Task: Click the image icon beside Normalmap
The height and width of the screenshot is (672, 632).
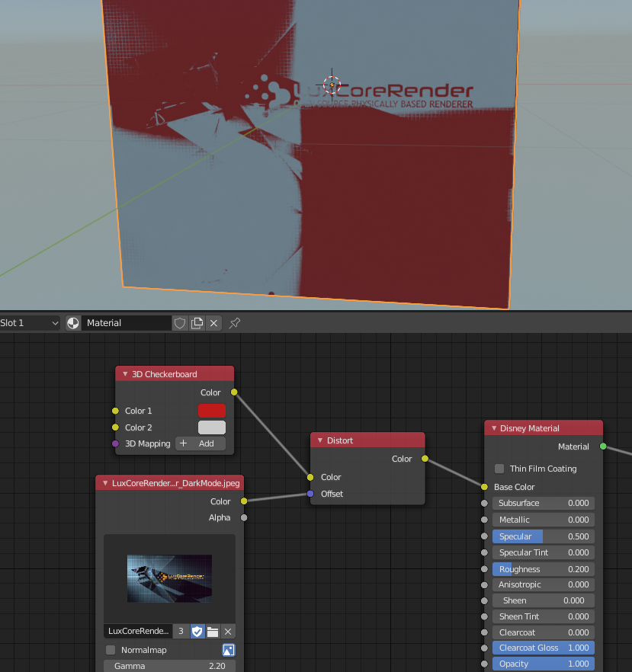Action: [229, 650]
